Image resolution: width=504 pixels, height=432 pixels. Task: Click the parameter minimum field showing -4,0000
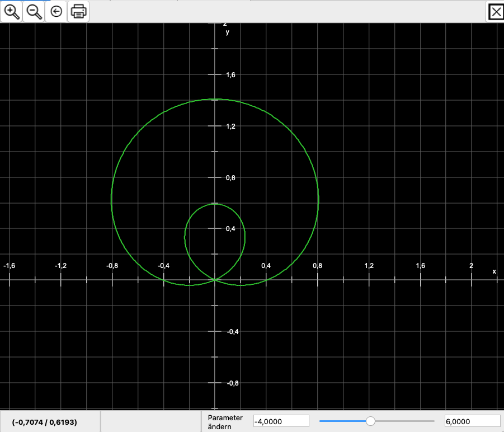pos(281,421)
